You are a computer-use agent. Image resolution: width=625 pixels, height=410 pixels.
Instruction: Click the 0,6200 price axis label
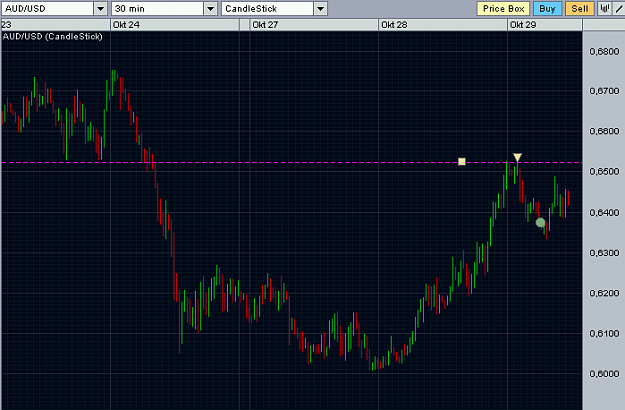[x=604, y=293]
